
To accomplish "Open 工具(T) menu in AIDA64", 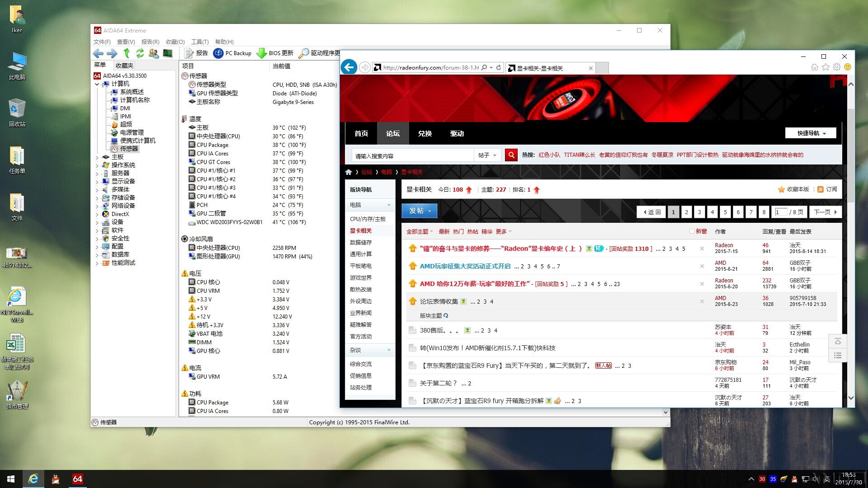I will [200, 42].
